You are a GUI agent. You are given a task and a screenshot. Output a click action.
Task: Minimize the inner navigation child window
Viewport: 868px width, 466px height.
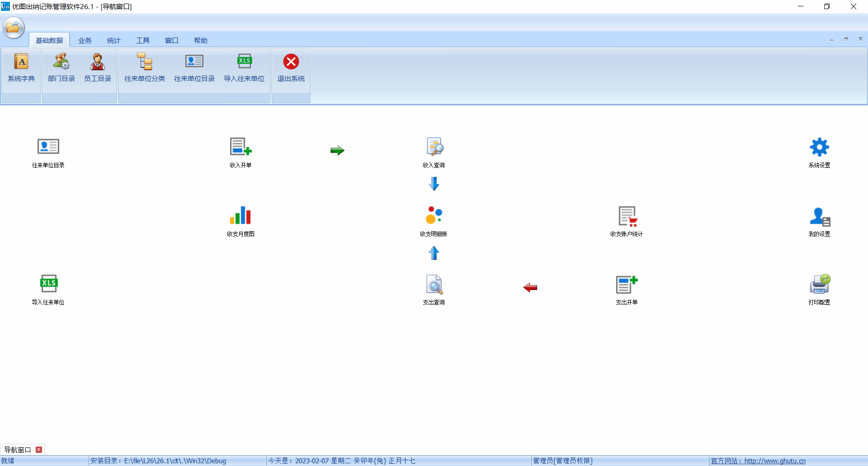click(831, 39)
